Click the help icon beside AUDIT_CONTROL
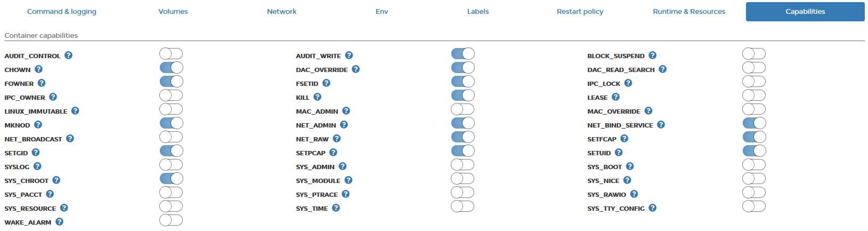This screenshot has height=231, width=868. coord(69,55)
